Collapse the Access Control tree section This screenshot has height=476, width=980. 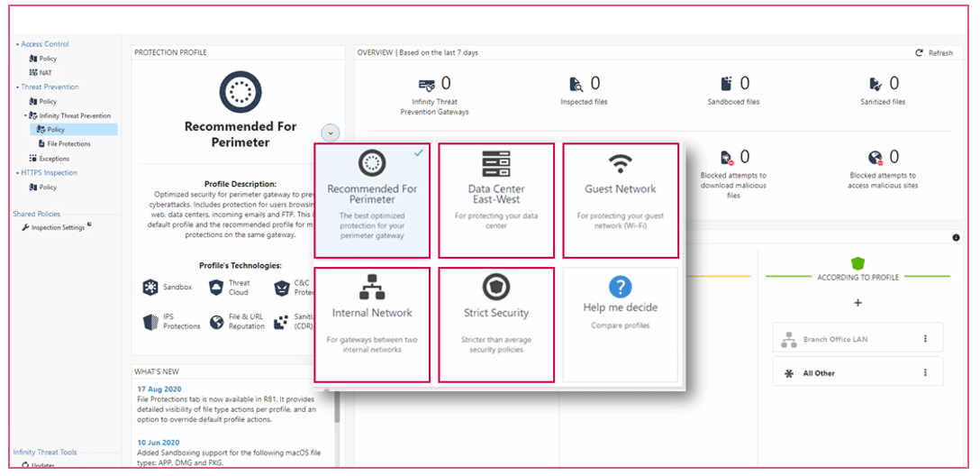pyautogui.click(x=17, y=44)
